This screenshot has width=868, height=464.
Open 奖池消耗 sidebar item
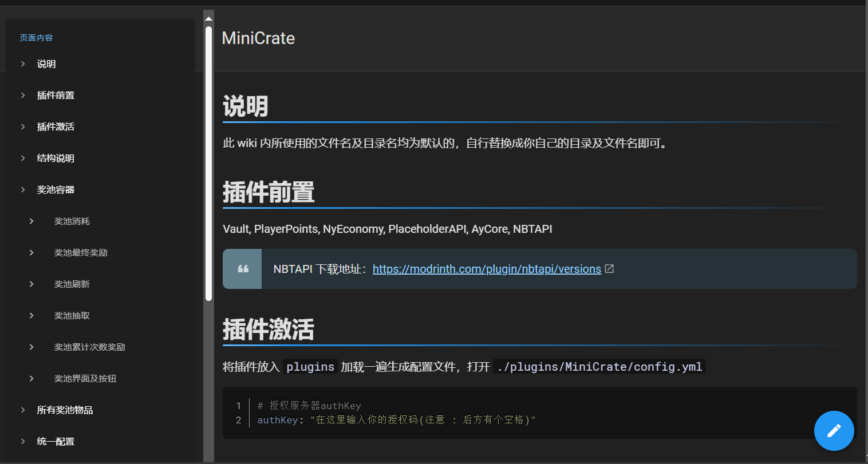72,221
